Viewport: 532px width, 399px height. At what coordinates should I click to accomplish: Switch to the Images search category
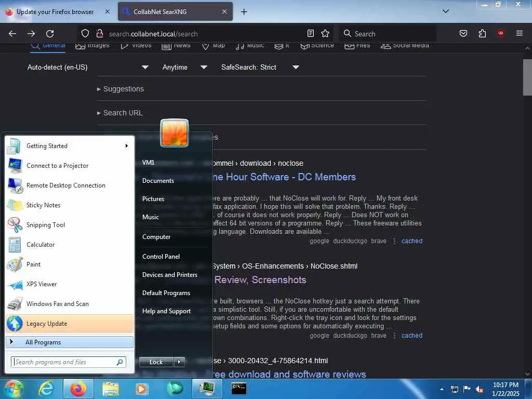point(92,46)
